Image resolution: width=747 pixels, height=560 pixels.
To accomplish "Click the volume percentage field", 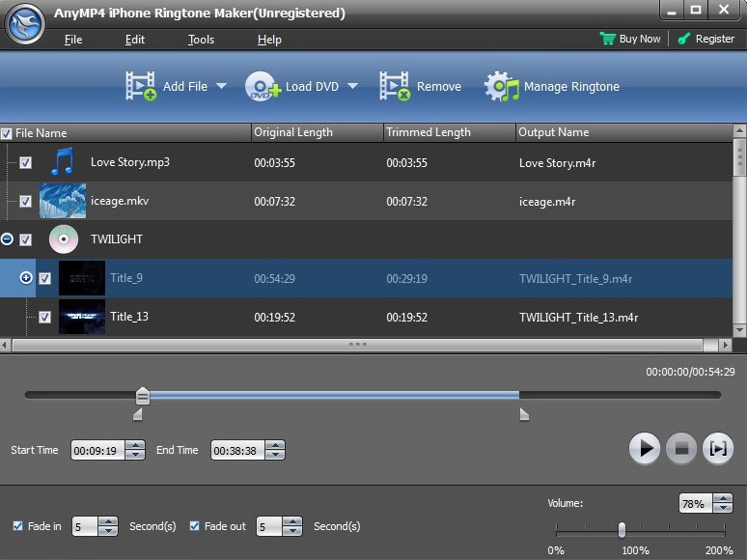I will [696, 503].
